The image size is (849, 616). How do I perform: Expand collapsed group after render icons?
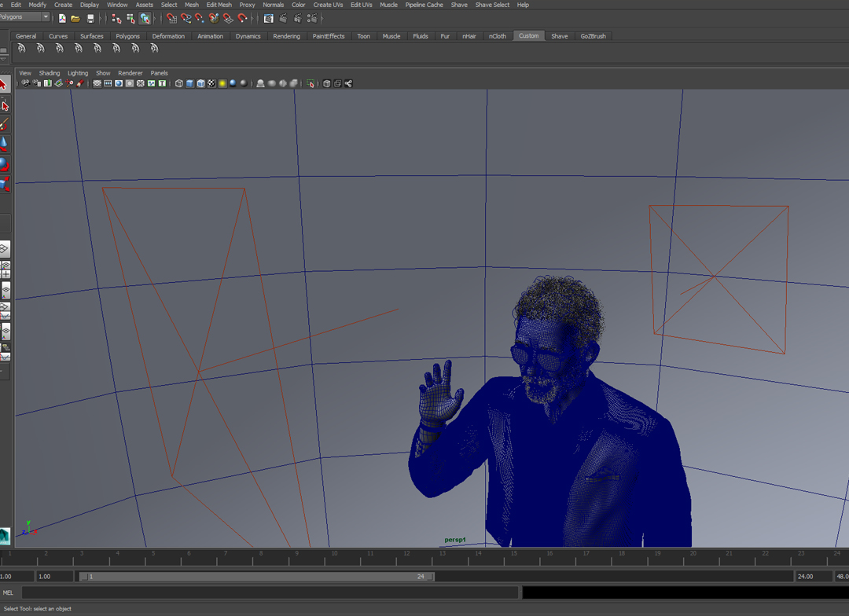[322, 18]
